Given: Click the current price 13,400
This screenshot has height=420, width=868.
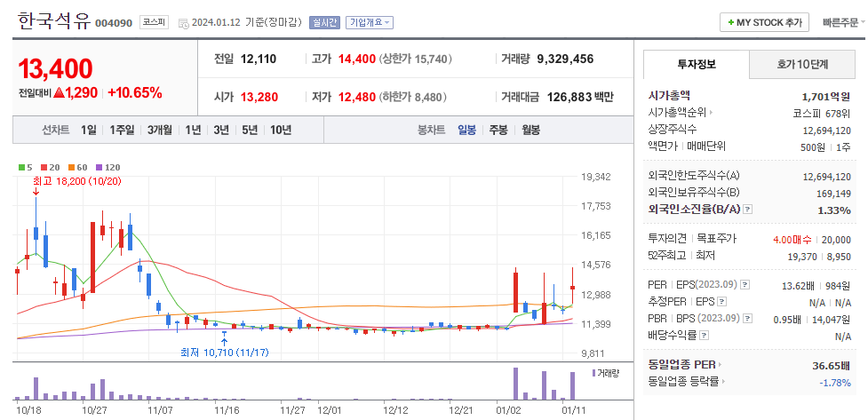Looking at the screenshot, I should 55,68.
